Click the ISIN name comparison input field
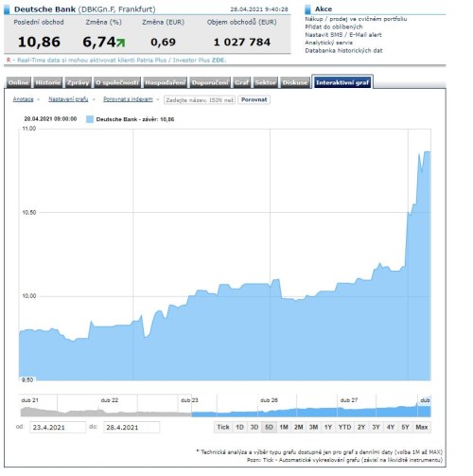The height and width of the screenshot is (476, 473). click(x=200, y=100)
